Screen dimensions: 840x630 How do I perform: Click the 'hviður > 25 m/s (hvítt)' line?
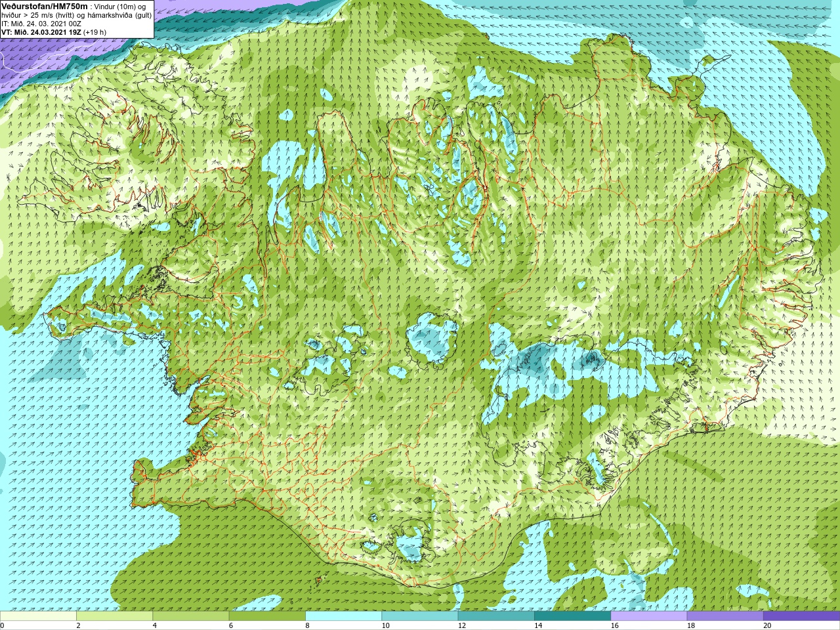(x=39, y=15)
